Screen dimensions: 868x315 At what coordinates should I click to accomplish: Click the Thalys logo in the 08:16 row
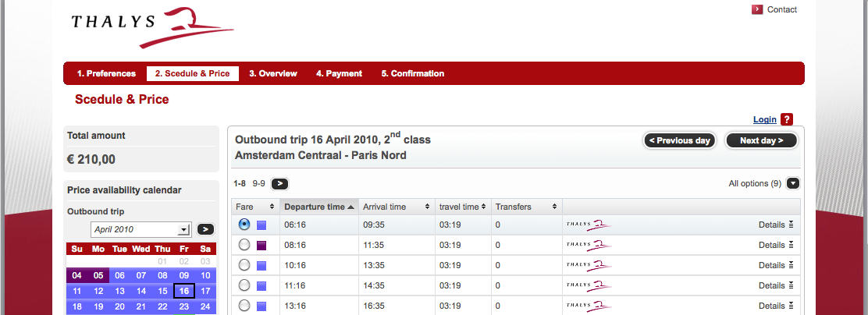pos(589,245)
